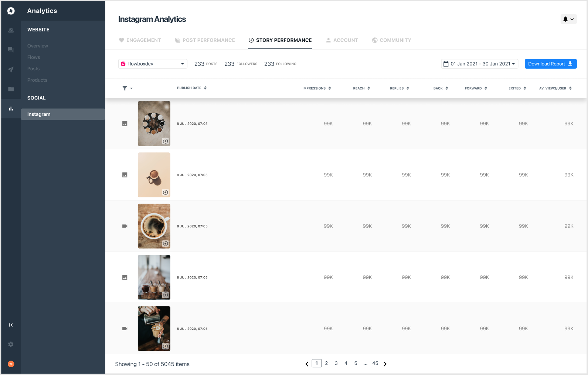Sort the table by Publish Date
The image size is (588, 375).
pos(191,88)
